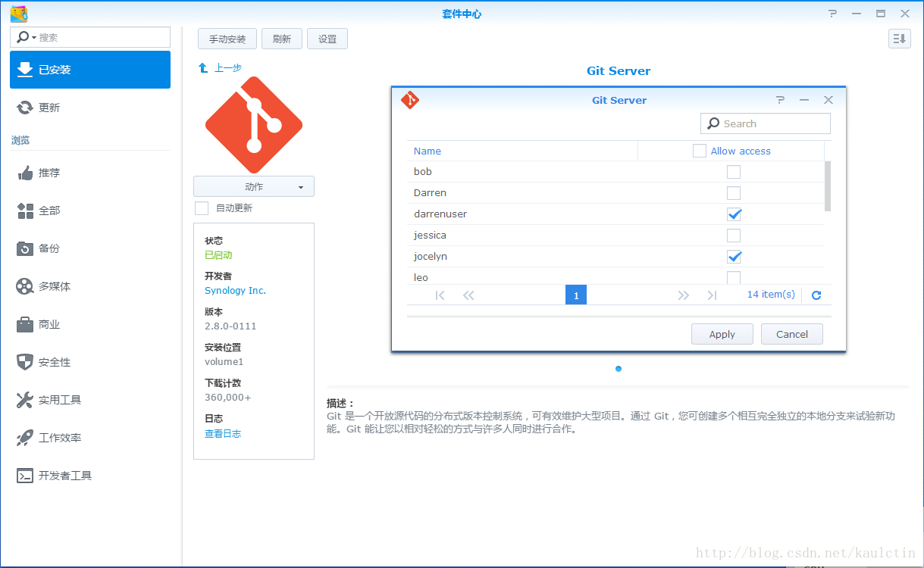The image size is (924, 568).
Task: Minimize the Git Server dialog
Action: tap(804, 100)
